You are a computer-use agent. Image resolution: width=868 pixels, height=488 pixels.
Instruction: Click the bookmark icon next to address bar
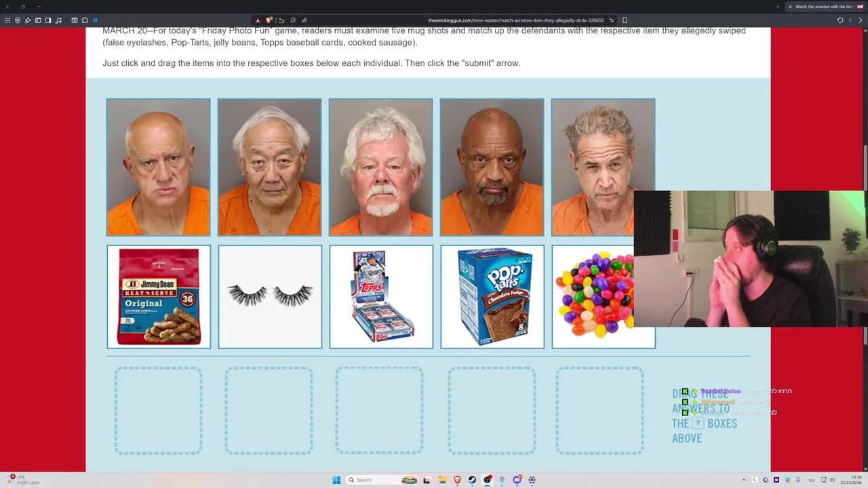click(625, 20)
